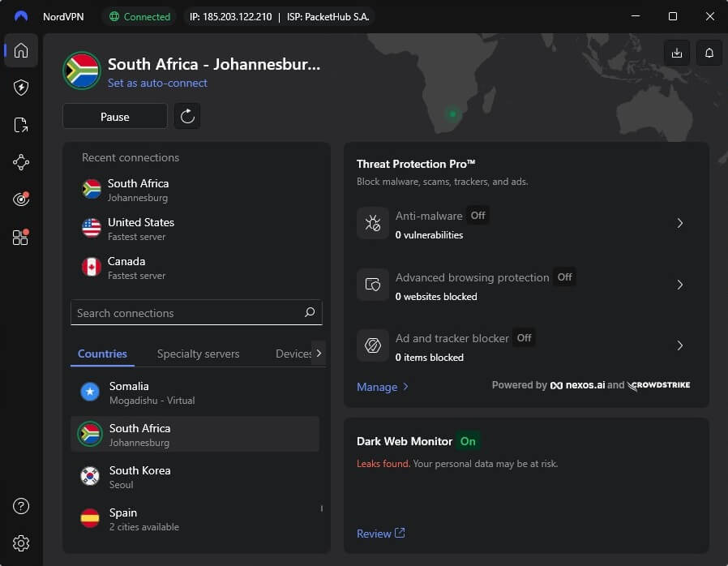Open Threat Protection from the sidebar
Image resolution: width=728 pixels, height=566 pixels.
coord(20,88)
